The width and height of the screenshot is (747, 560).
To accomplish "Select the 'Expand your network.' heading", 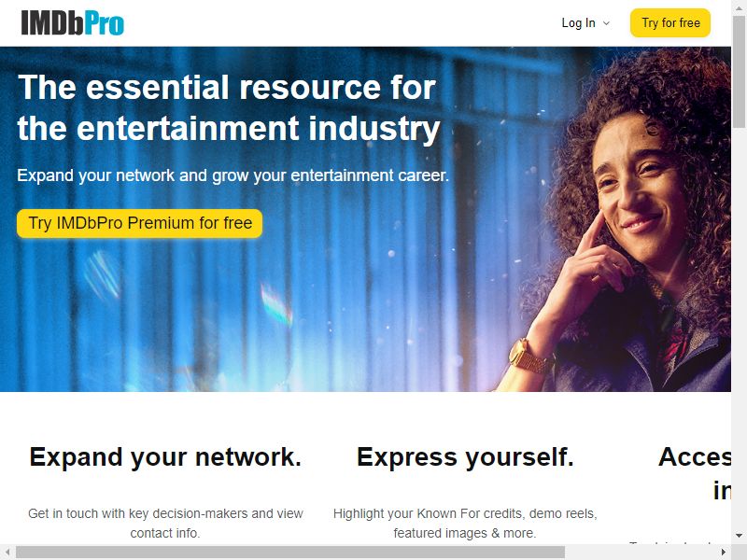I will tap(165, 457).
